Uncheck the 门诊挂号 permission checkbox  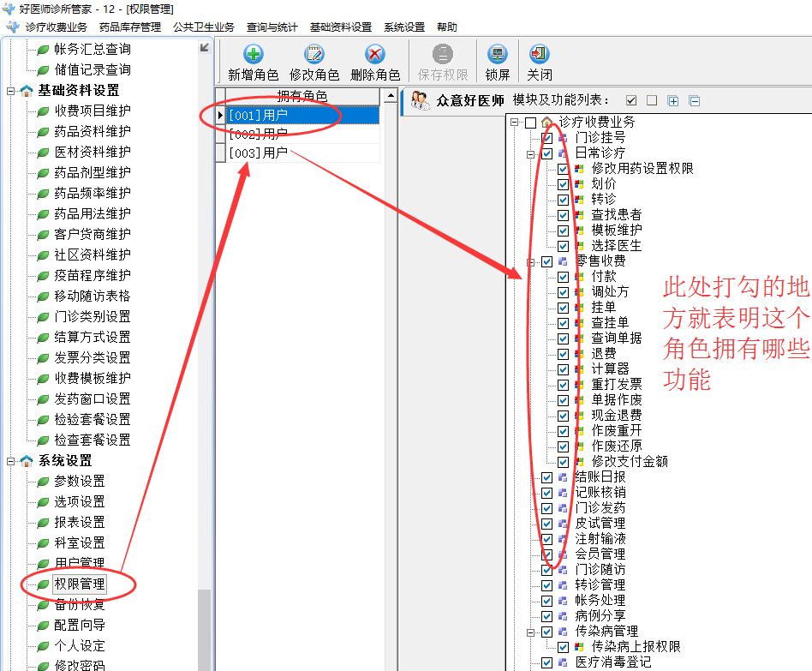[546, 138]
